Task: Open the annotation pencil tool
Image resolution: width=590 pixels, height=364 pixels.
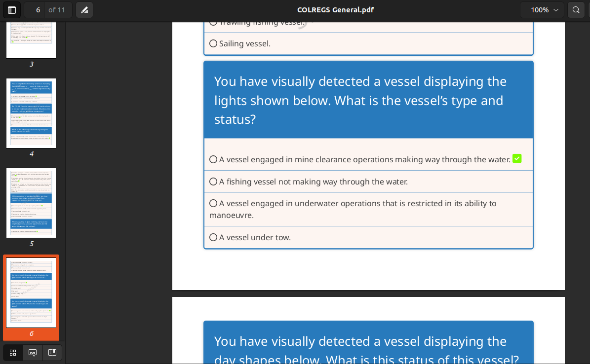Action: coord(84,10)
